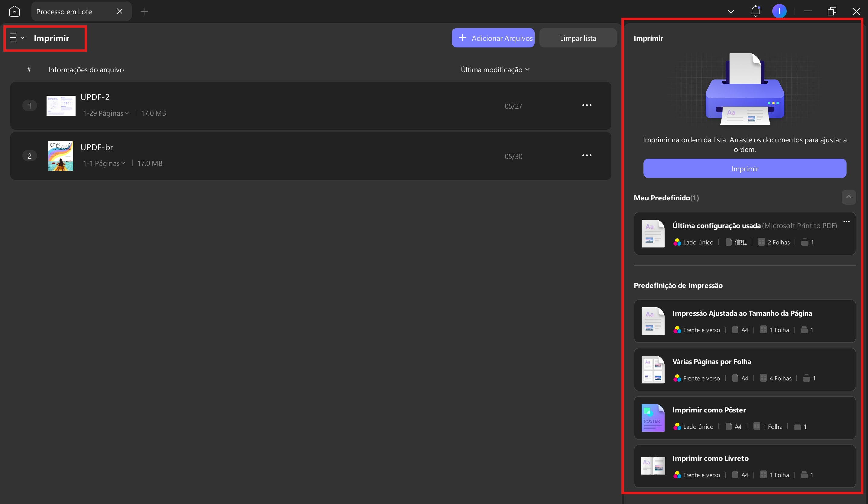
Task: Click the 05/30 modification date
Action: click(x=513, y=156)
